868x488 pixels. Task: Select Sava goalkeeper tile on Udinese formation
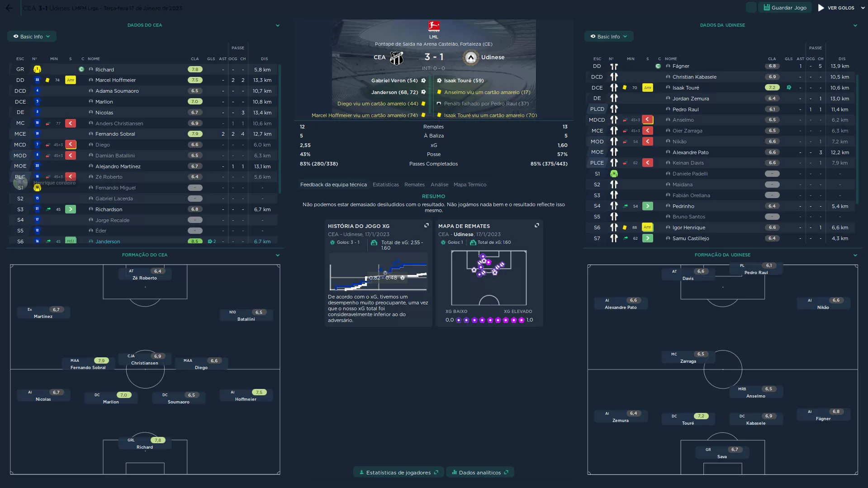pos(722,453)
